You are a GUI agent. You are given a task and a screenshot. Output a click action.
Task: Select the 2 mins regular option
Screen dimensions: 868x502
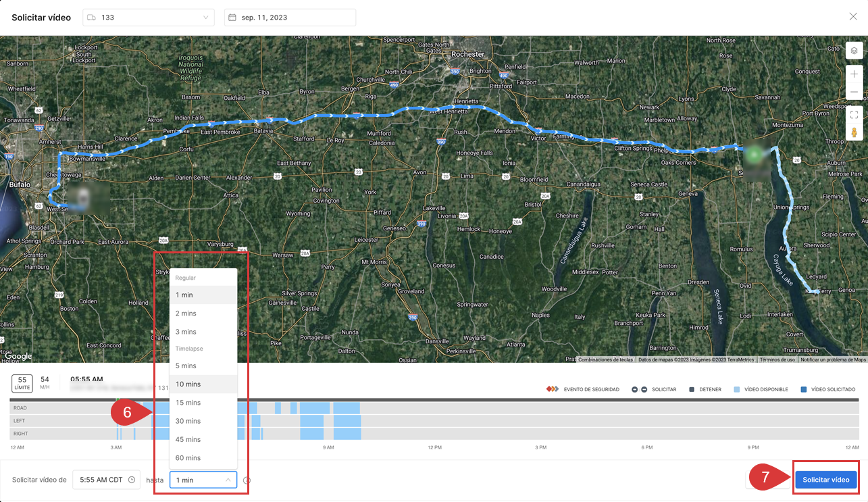coord(186,313)
